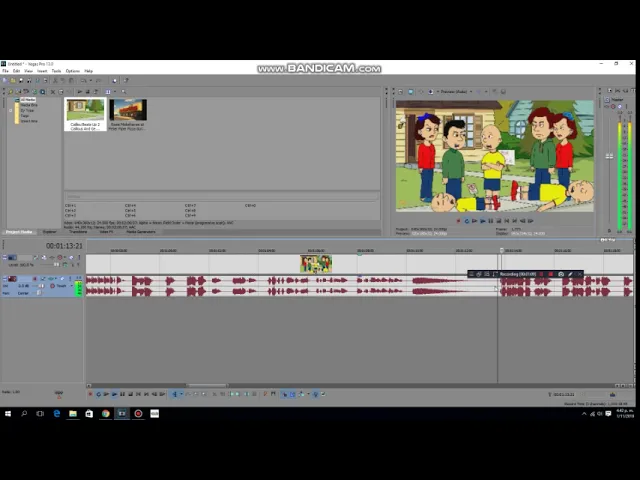
Task: Adjust the audio track Pan slider
Action: 38,293
